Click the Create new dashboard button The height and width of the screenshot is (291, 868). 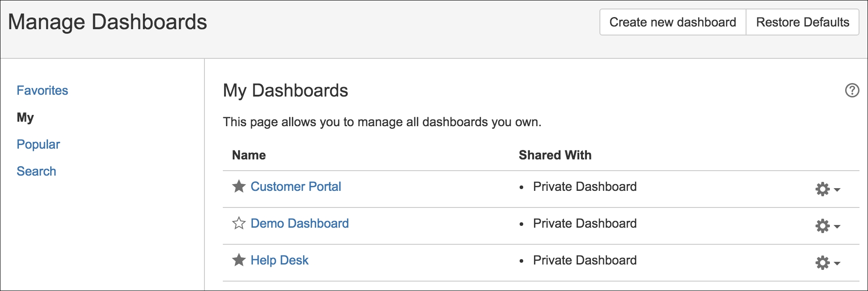tap(673, 22)
